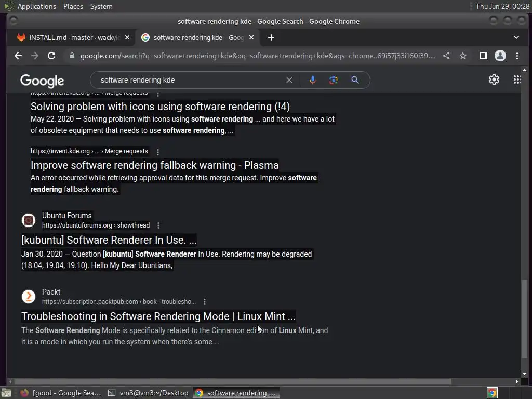532x399 pixels.
Task: Bookmark this page with star
Action: (x=463, y=56)
